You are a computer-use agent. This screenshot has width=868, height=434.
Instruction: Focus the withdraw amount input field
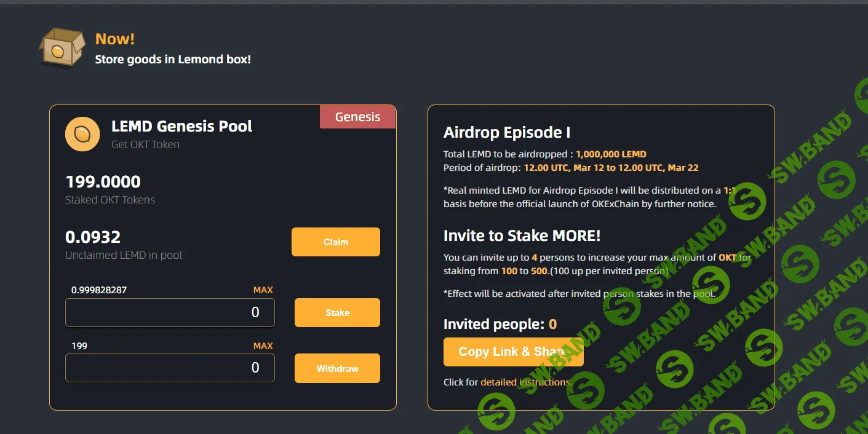coord(170,368)
